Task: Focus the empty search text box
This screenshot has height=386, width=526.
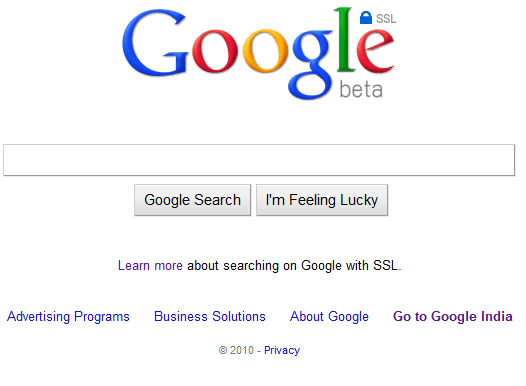Action: pyautogui.click(x=259, y=160)
